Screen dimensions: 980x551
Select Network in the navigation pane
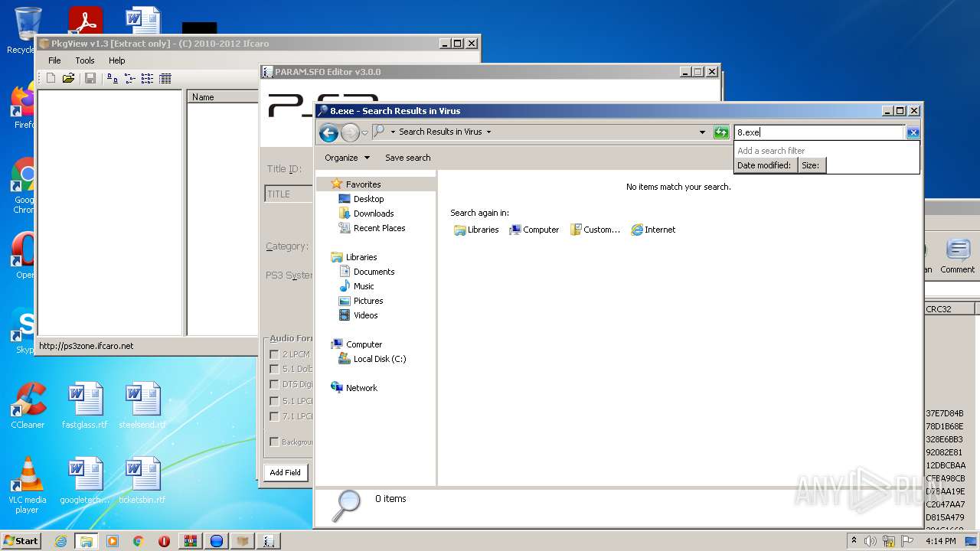(361, 388)
